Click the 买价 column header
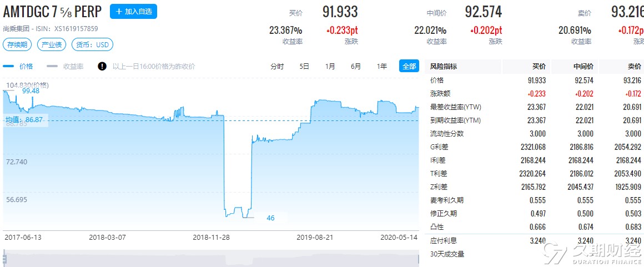This screenshot has height=267, width=644. pos(539,67)
